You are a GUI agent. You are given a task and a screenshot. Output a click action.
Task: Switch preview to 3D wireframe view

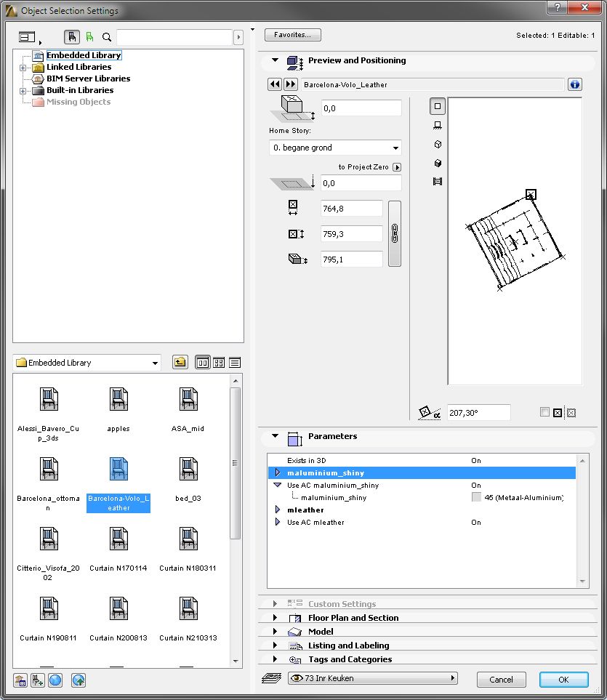pos(438,144)
